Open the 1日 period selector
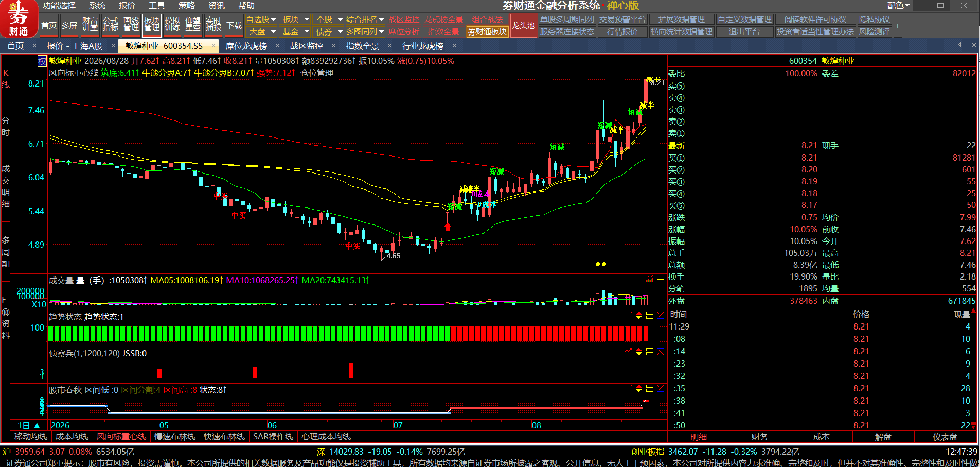 [29, 425]
